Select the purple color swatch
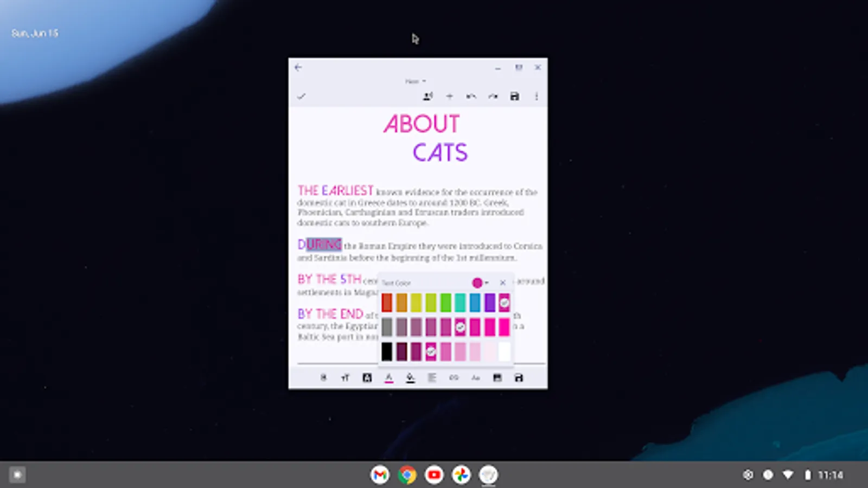868x488 pixels. (489, 302)
